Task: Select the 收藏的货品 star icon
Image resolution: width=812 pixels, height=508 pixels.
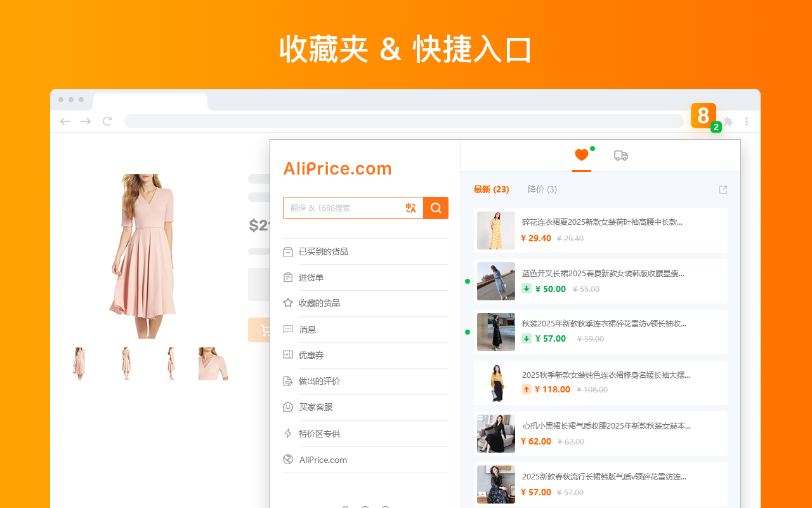Action: (287, 304)
